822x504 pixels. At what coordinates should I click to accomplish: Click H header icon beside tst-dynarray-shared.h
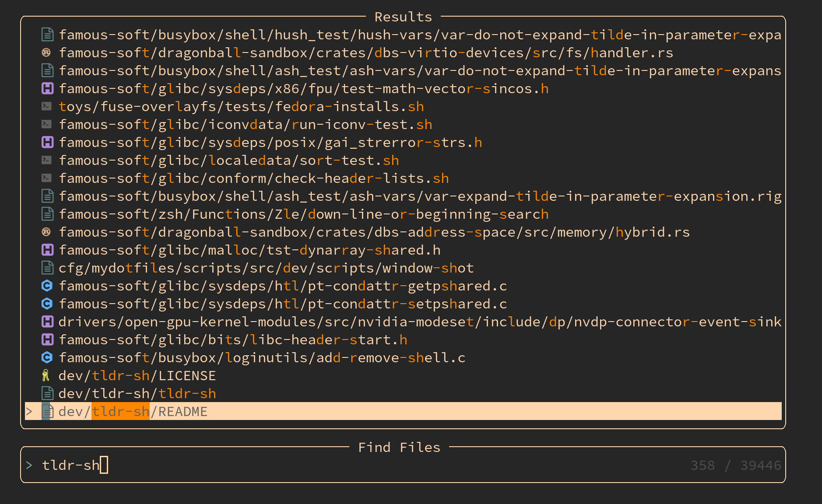coord(47,250)
